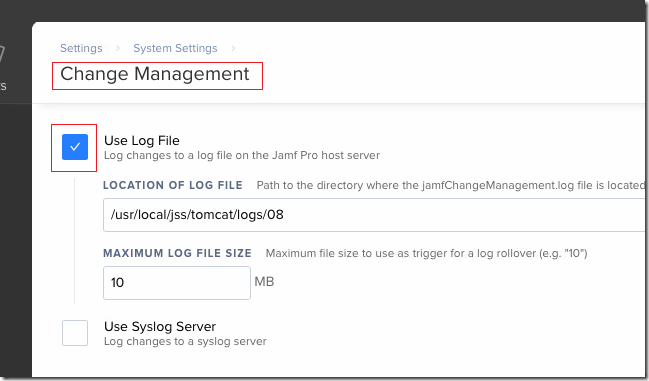
Task: Click the Use Log File label
Action: coord(142,141)
